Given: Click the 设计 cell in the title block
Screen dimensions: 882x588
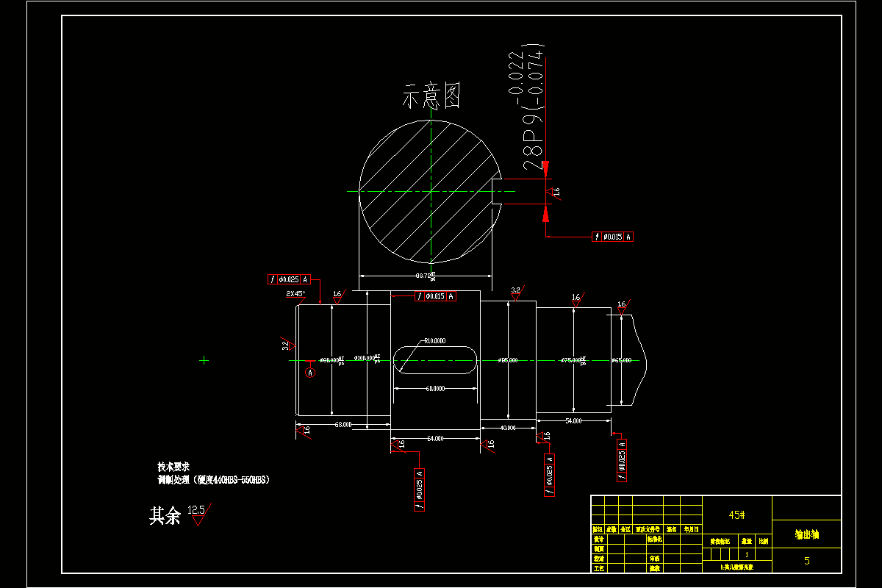Looking at the screenshot, I should 598,539.
